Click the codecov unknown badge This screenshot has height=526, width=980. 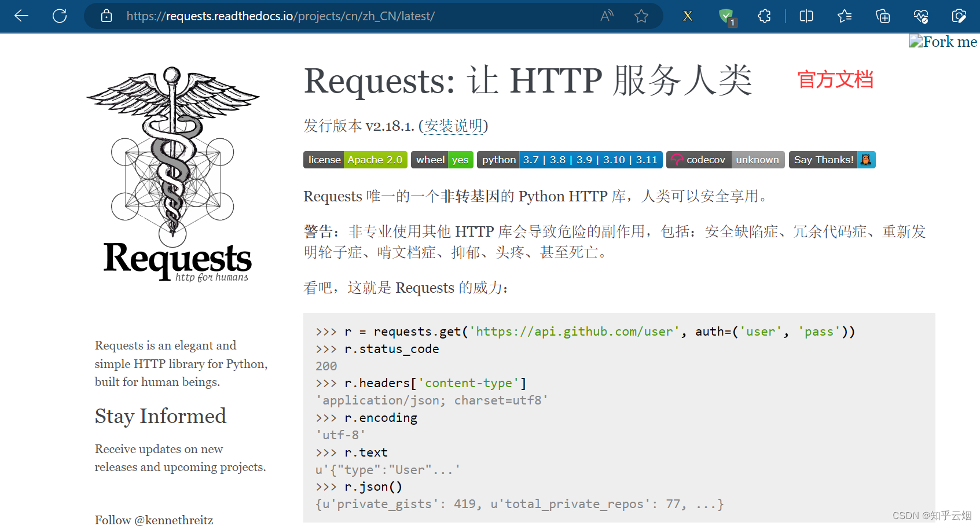pyautogui.click(x=725, y=160)
